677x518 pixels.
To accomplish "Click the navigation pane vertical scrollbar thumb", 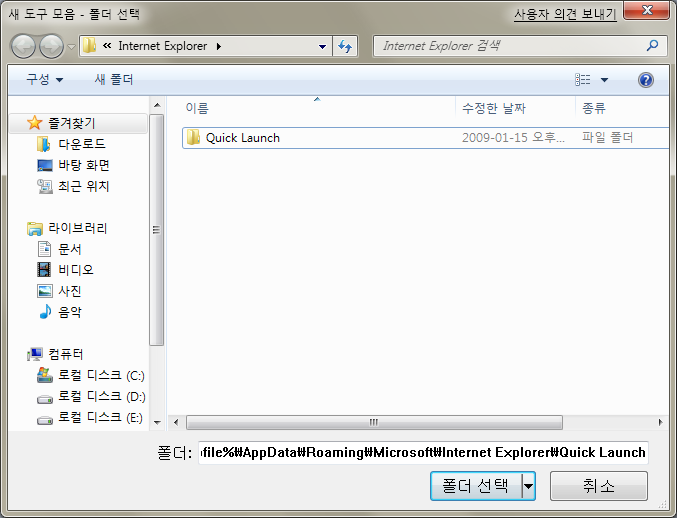I will point(157,230).
